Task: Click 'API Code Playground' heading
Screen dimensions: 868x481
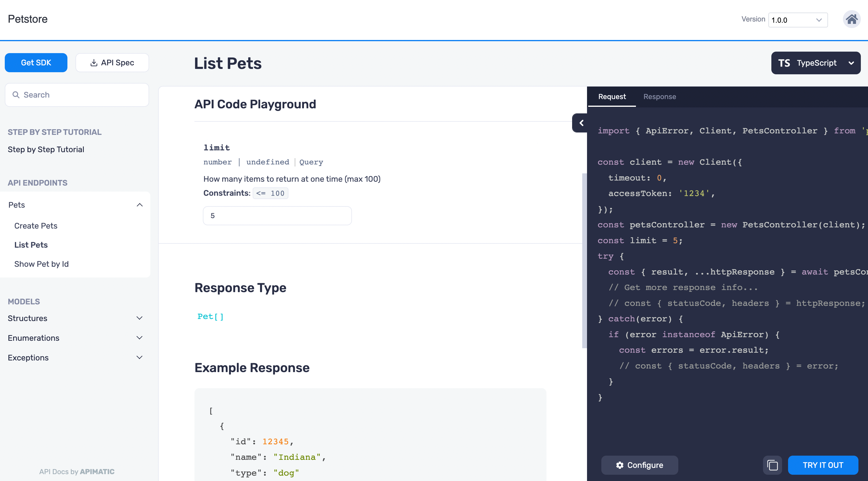Action: pos(255,104)
